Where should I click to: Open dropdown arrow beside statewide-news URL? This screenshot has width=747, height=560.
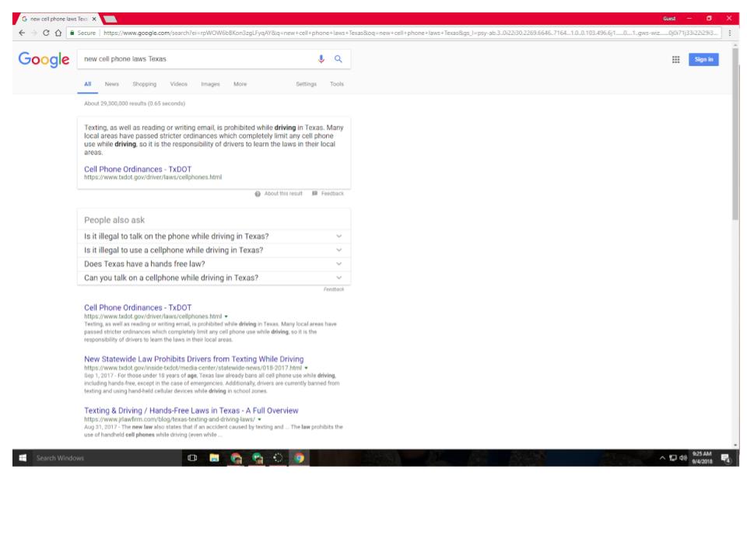(306, 368)
